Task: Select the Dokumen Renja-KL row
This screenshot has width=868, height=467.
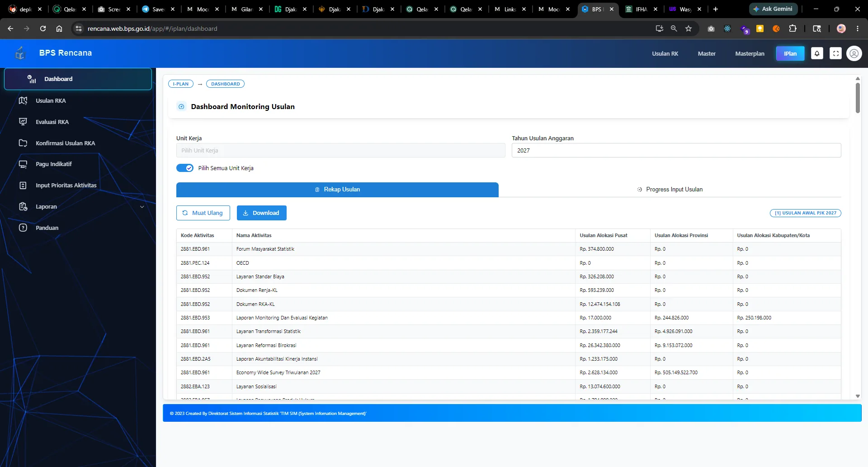Action: click(509, 290)
